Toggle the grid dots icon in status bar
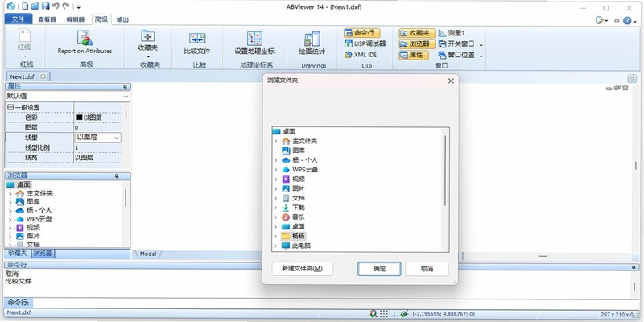The image size is (644, 322). click(384, 314)
